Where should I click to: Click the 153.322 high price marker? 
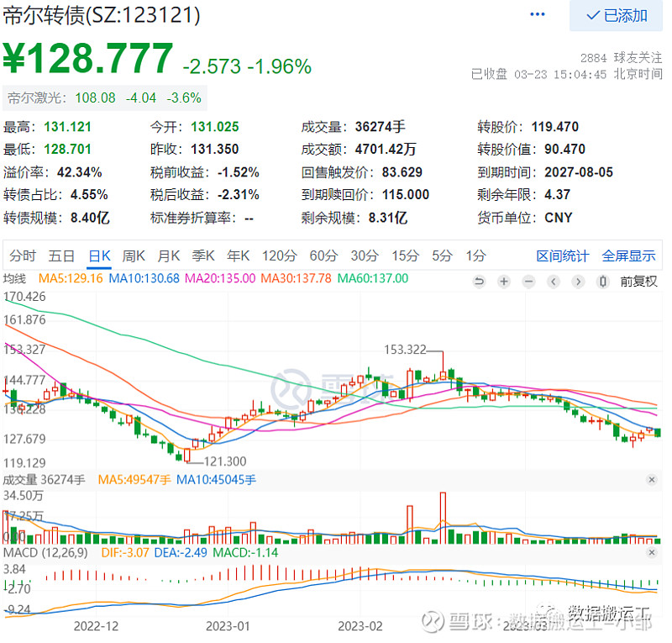point(405,350)
